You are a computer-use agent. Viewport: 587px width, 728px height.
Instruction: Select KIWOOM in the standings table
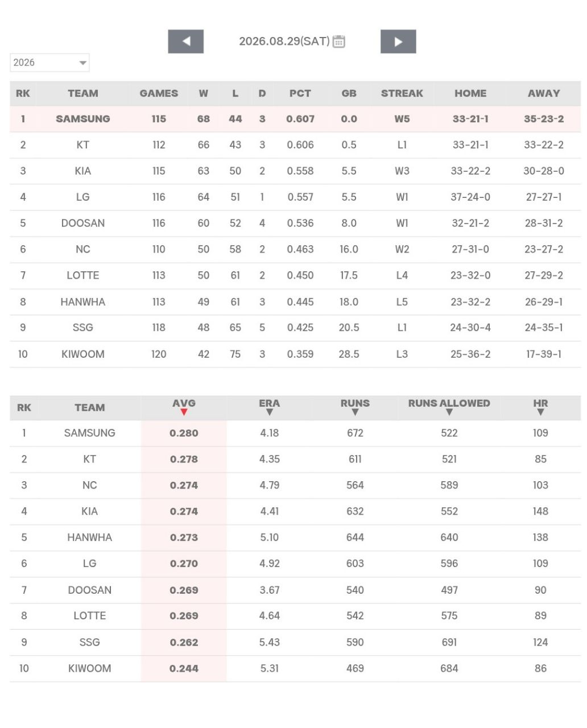[x=83, y=354]
